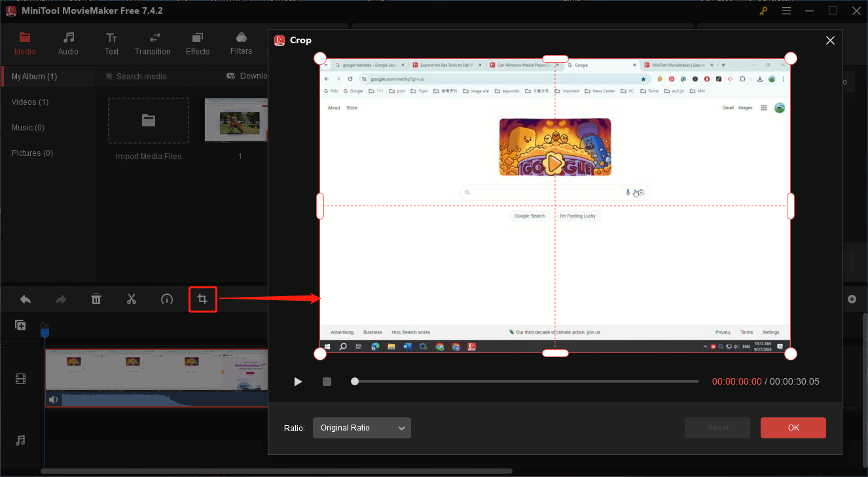This screenshot has width=868, height=477.
Task: Close the Crop dialog
Action: click(830, 41)
